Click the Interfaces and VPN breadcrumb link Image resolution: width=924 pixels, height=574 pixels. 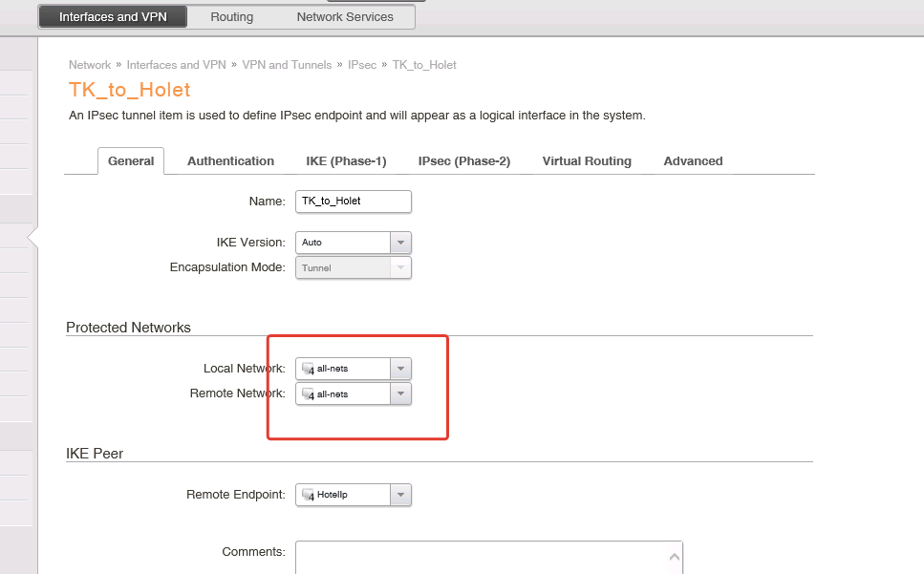click(x=176, y=65)
